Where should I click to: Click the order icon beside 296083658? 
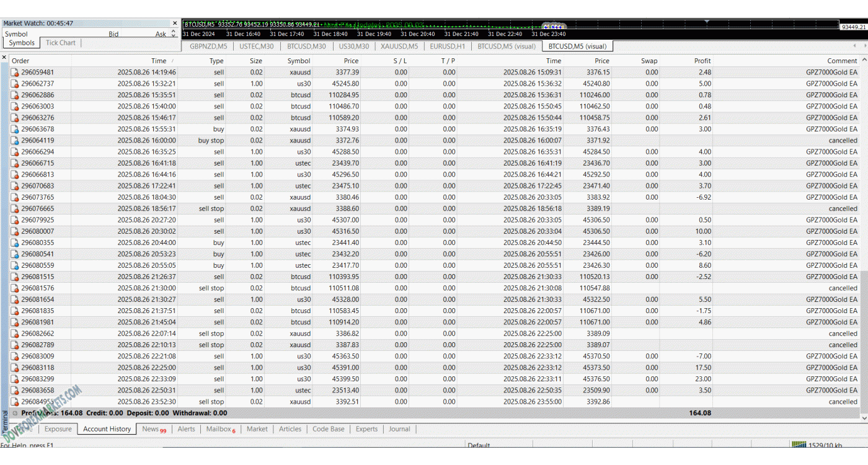pyautogui.click(x=15, y=391)
